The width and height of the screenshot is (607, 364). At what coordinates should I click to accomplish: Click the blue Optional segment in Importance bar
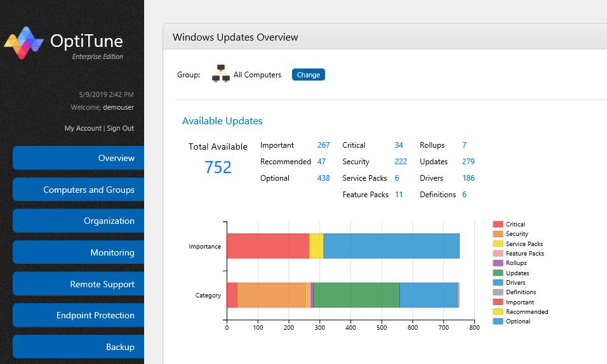point(391,246)
